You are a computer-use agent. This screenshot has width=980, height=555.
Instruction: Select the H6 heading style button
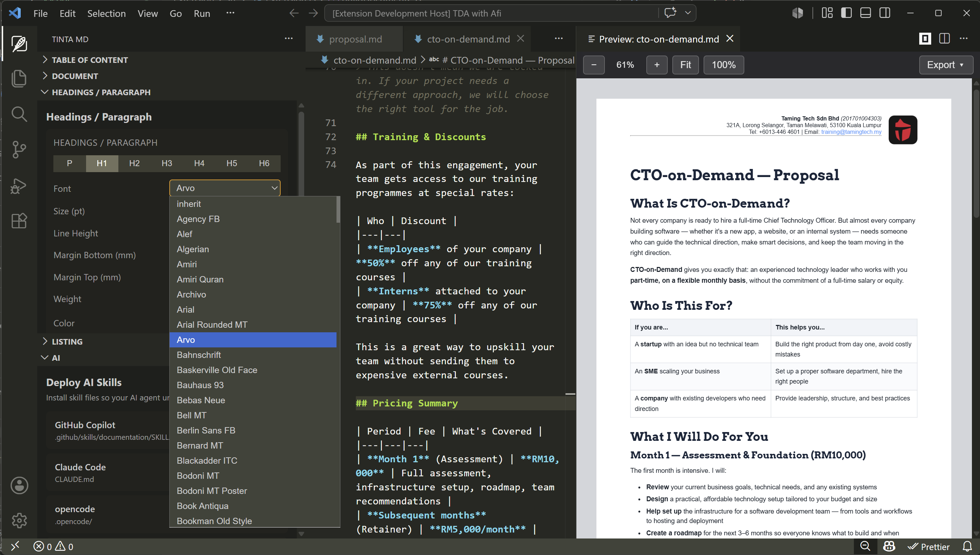[x=264, y=164]
